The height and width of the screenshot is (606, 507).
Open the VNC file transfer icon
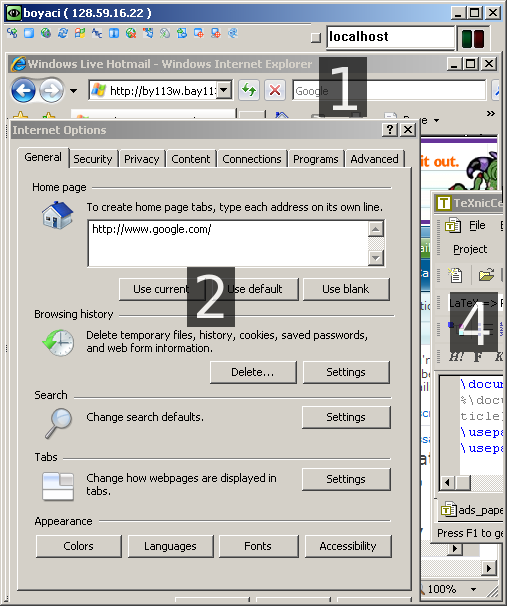pos(182,33)
